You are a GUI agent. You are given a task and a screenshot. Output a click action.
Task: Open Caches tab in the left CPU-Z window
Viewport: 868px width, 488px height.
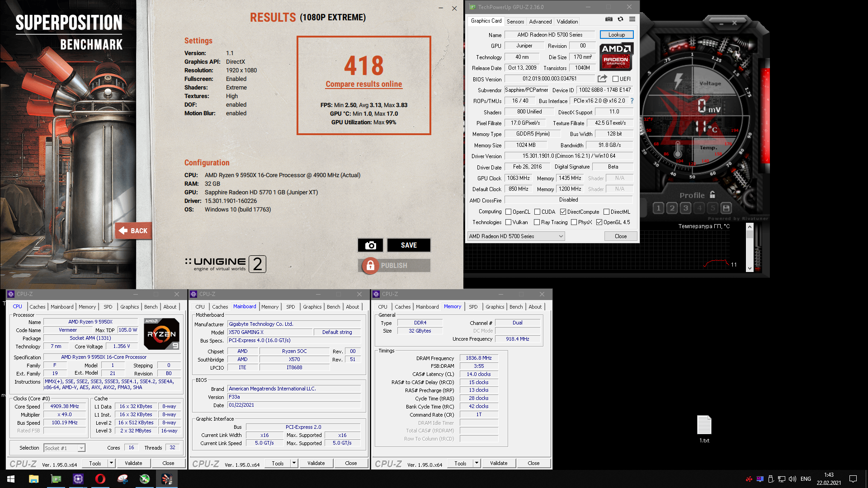click(x=38, y=307)
